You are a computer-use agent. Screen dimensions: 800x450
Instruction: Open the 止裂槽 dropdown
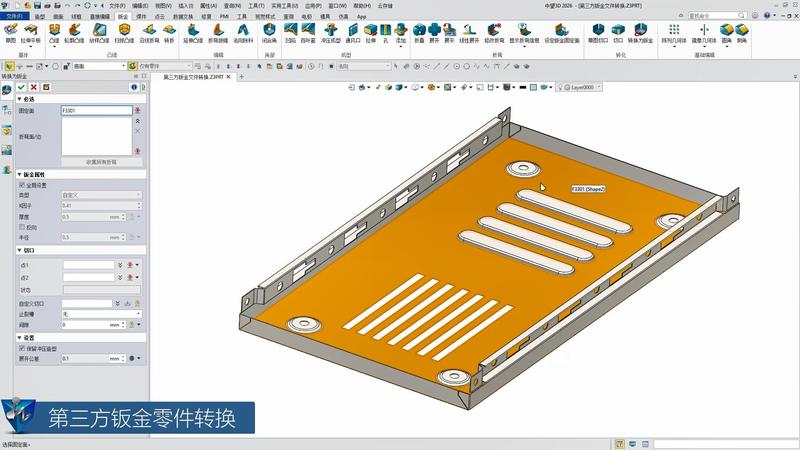(95, 314)
